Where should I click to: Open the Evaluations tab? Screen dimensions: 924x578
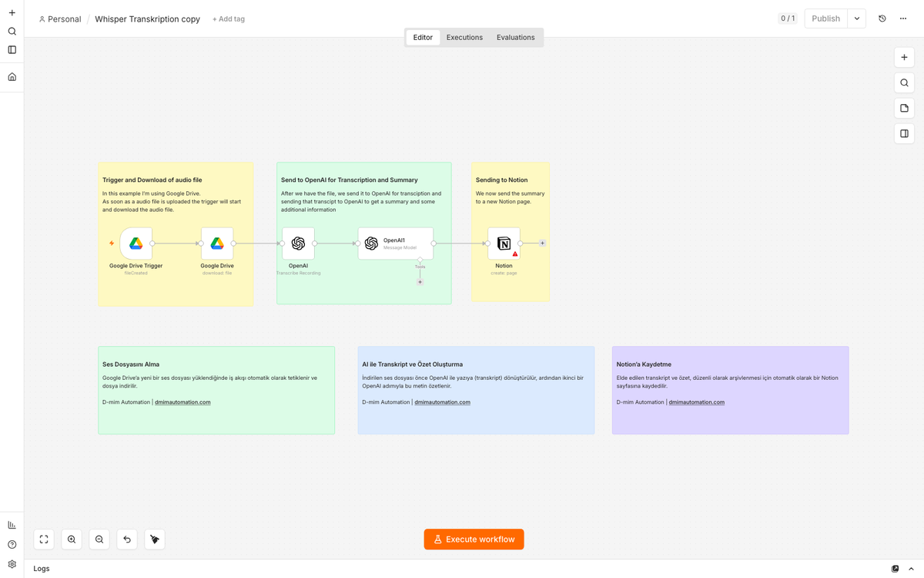pyautogui.click(x=515, y=37)
